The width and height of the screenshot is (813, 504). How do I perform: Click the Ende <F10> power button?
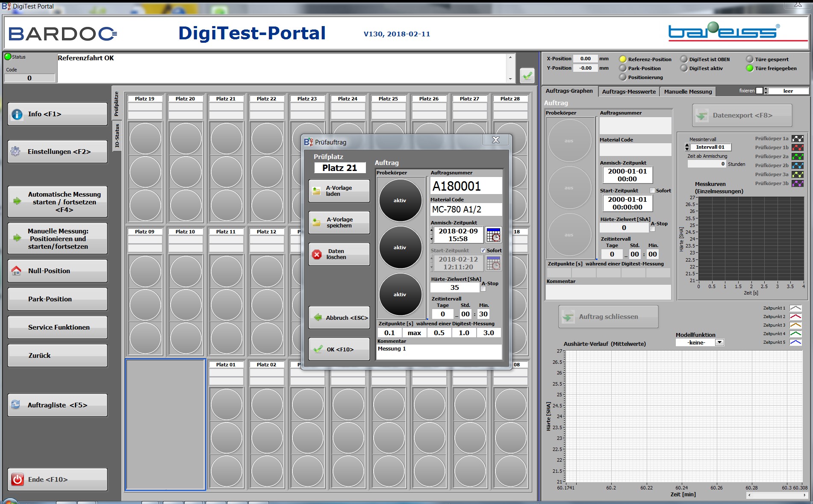(57, 480)
